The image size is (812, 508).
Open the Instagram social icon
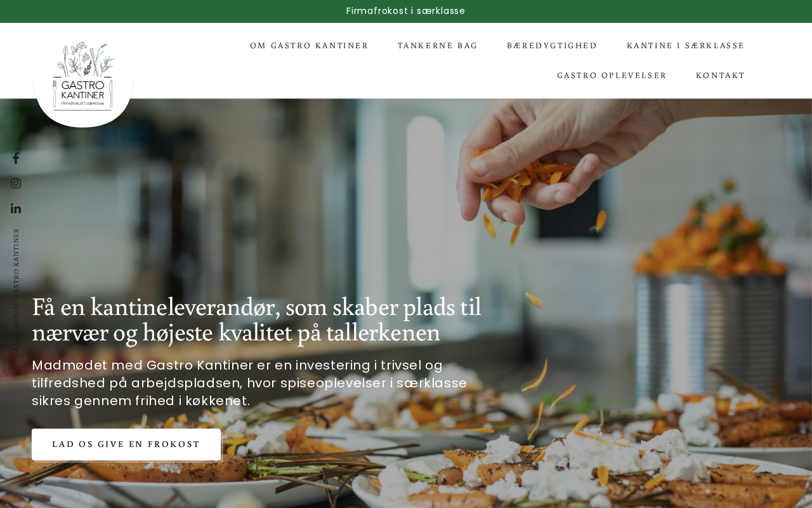coord(16,184)
